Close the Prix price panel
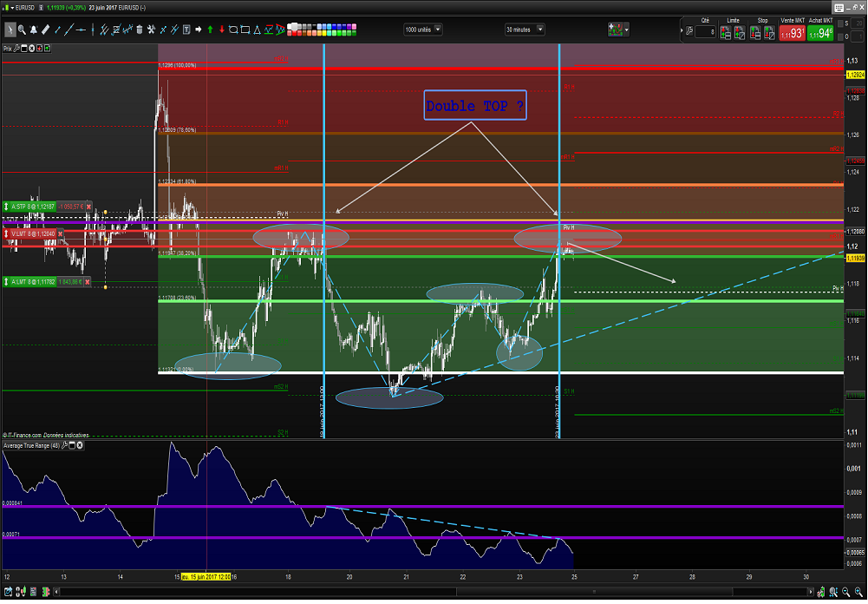This screenshot has width=868, height=604. tap(31, 49)
